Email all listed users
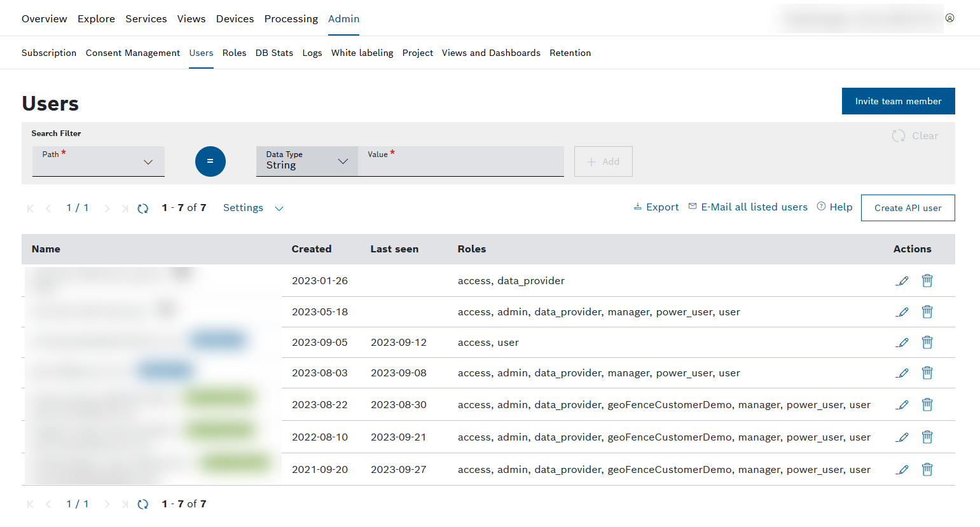Viewport: 980px width, 527px height. tap(748, 207)
